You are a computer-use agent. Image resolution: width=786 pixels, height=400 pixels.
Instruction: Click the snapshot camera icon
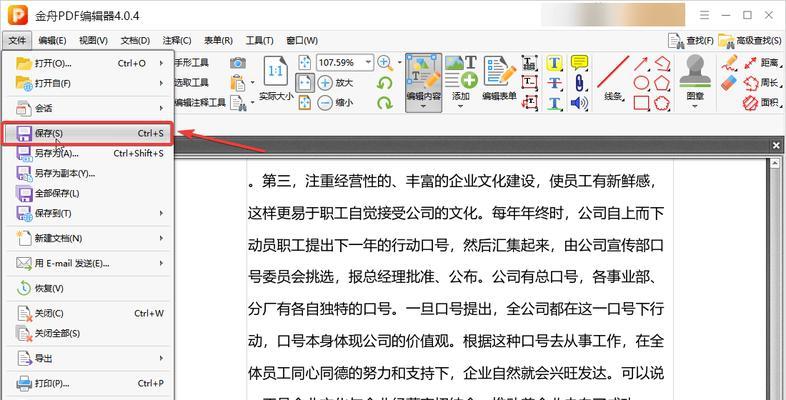coord(238,63)
